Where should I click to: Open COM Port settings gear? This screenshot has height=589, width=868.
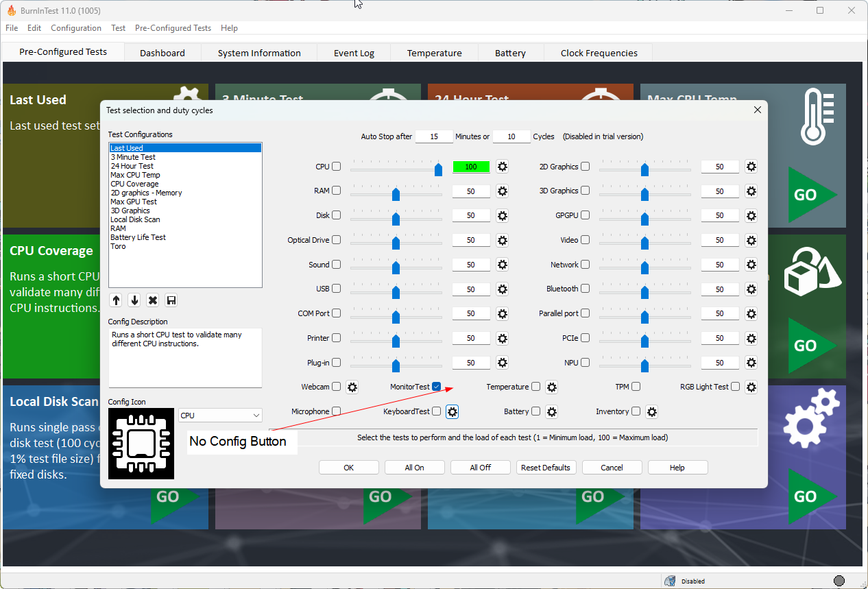pos(502,313)
